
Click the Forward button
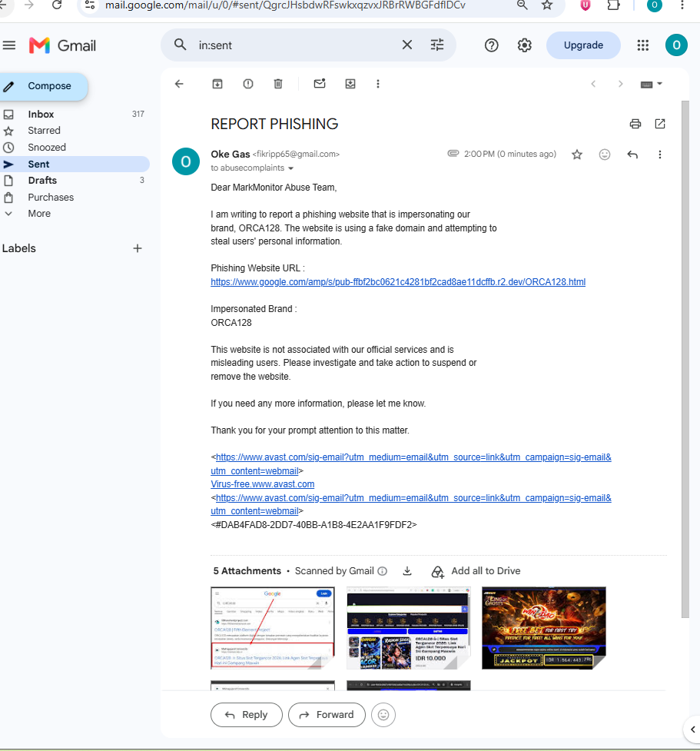point(327,715)
